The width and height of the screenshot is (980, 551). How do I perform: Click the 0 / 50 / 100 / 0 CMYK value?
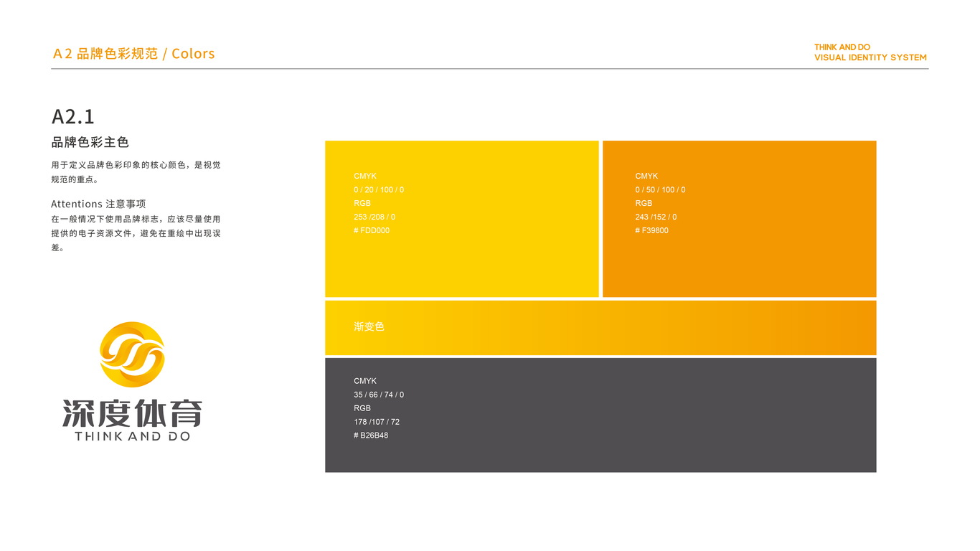point(660,189)
